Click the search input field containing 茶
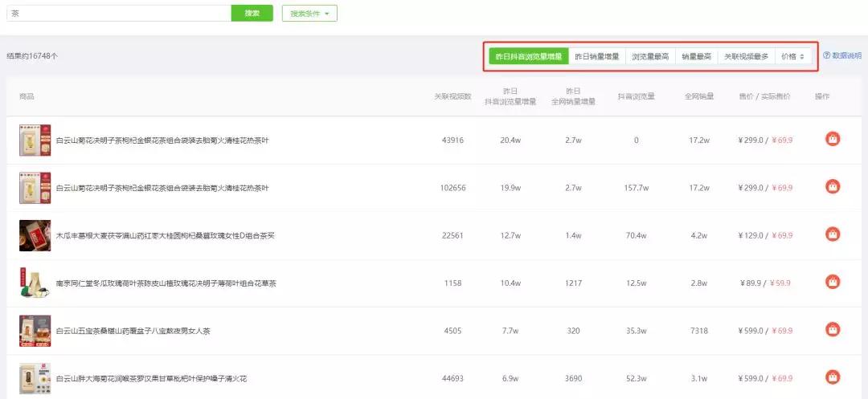This screenshot has width=868, height=399. click(x=119, y=14)
